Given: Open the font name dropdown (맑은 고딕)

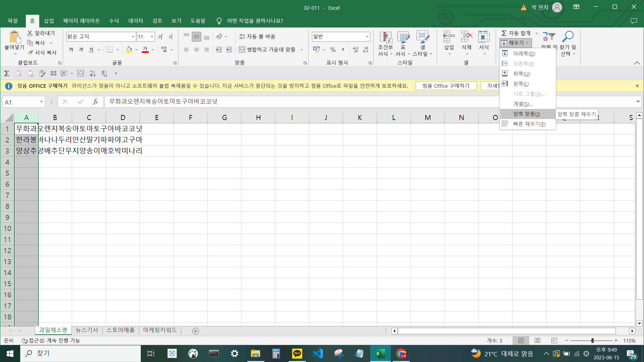Looking at the screenshot, I should (x=133, y=37).
